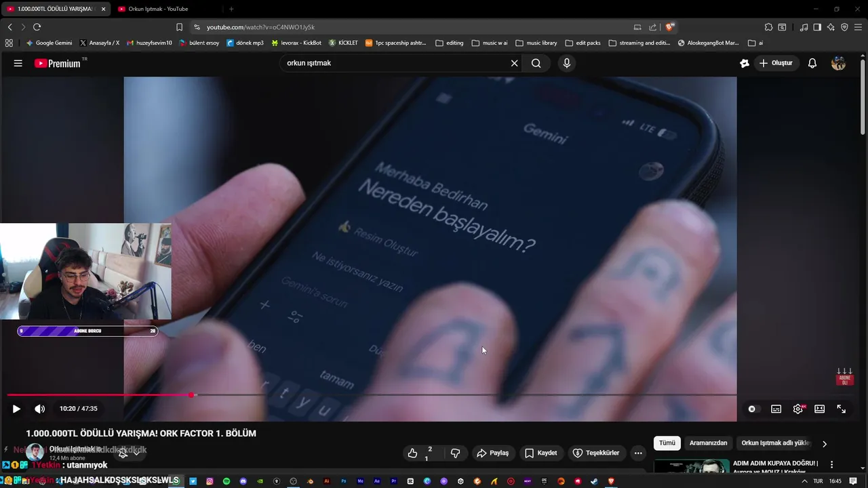Open YouTube notifications bell
The width and height of the screenshot is (868, 488).
click(812, 63)
